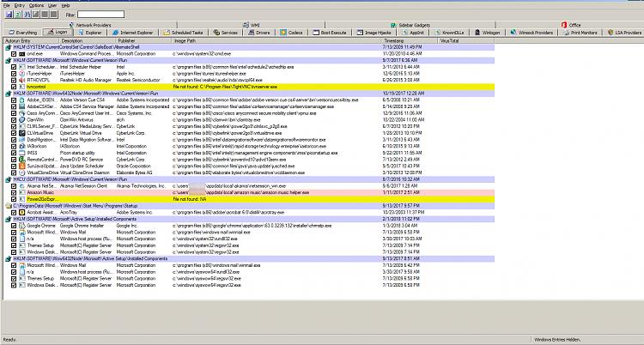The height and width of the screenshot is (345, 644).
Task: Sort by the Timestamp column header
Action: click(410, 40)
